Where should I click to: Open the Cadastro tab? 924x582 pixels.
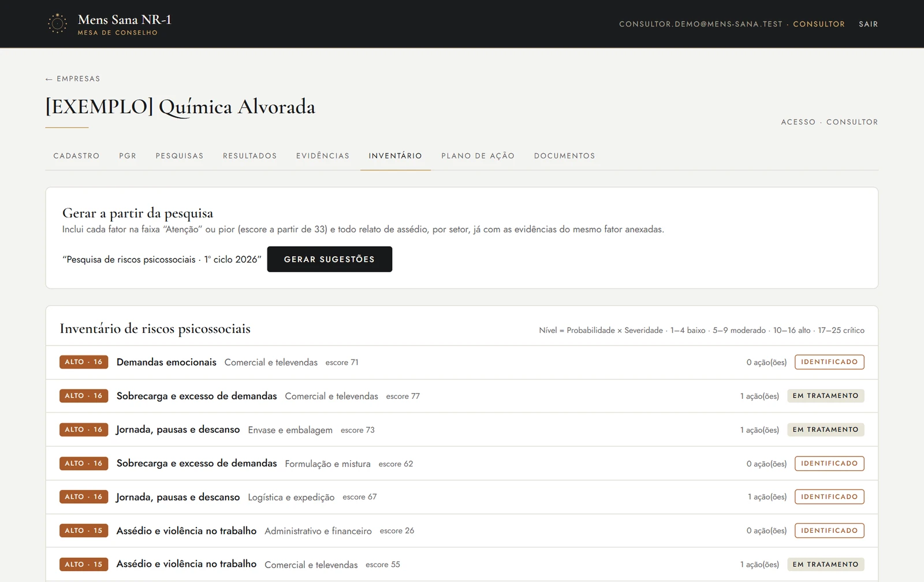pyautogui.click(x=76, y=156)
